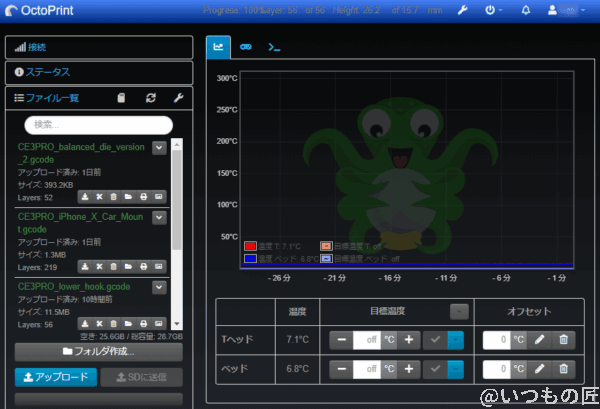Image resolution: width=600 pixels, height=409 pixels.
Task: Switch to the control tab
Action: click(246, 46)
